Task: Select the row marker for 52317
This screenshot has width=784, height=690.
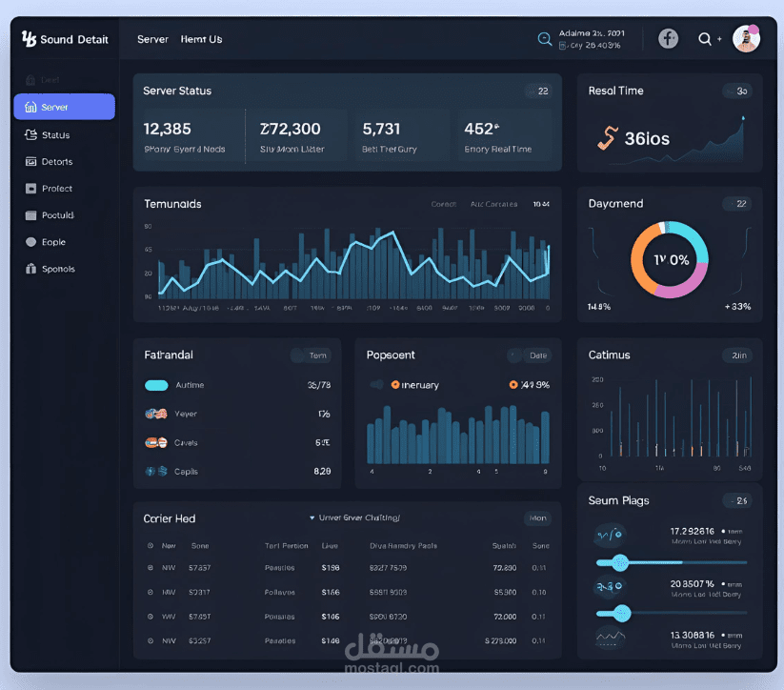Action: [x=150, y=592]
